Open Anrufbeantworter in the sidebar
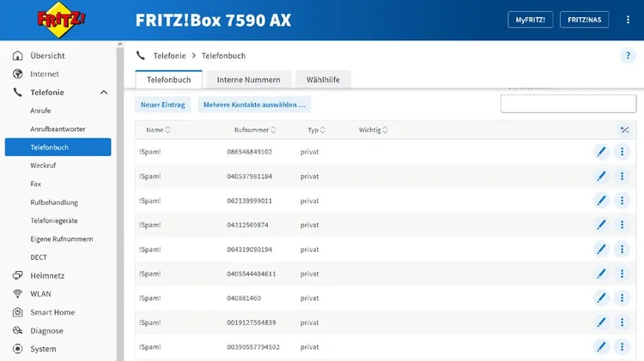 (x=58, y=129)
